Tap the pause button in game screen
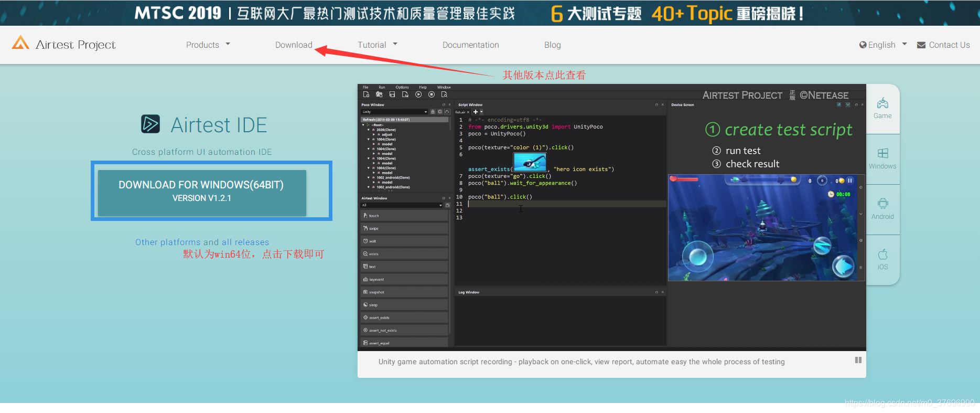The height and width of the screenshot is (413, 980). click(850, 181)
